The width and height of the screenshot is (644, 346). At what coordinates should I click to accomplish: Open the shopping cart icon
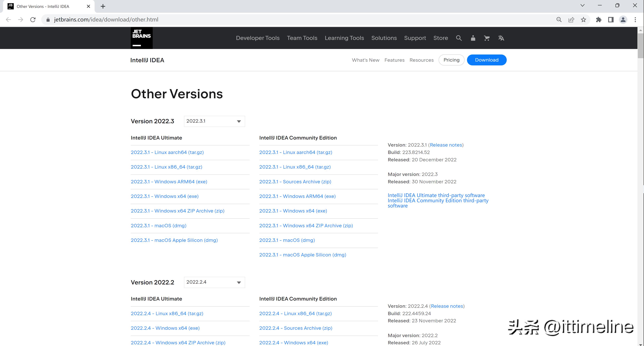coord(486,38)
